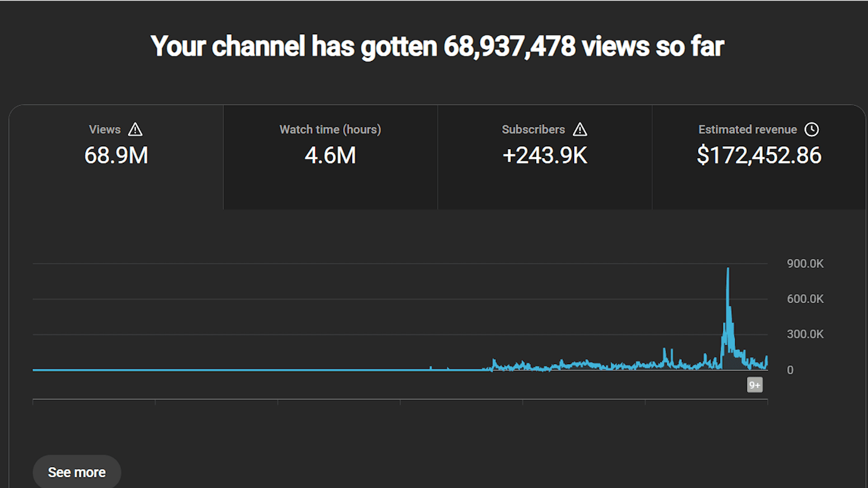Open the Estimated revenue tab

[759, 157]
